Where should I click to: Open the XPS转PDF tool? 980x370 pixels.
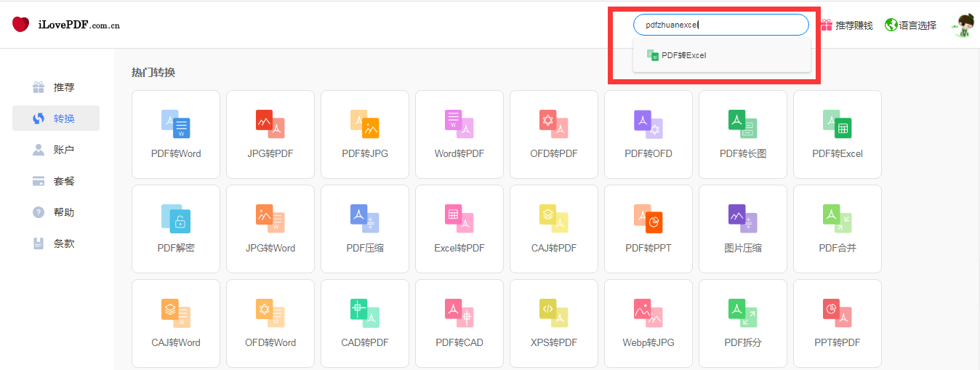(553, 323)
